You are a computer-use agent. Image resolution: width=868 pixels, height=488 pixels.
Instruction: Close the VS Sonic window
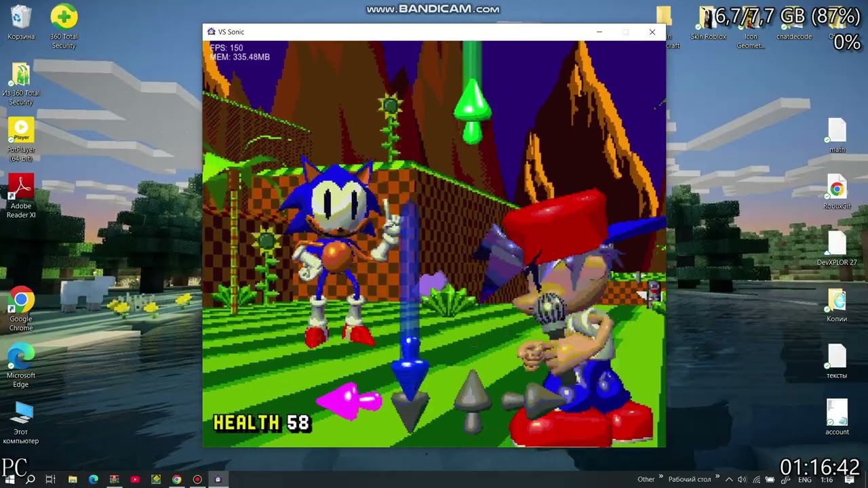click(652, 32)
